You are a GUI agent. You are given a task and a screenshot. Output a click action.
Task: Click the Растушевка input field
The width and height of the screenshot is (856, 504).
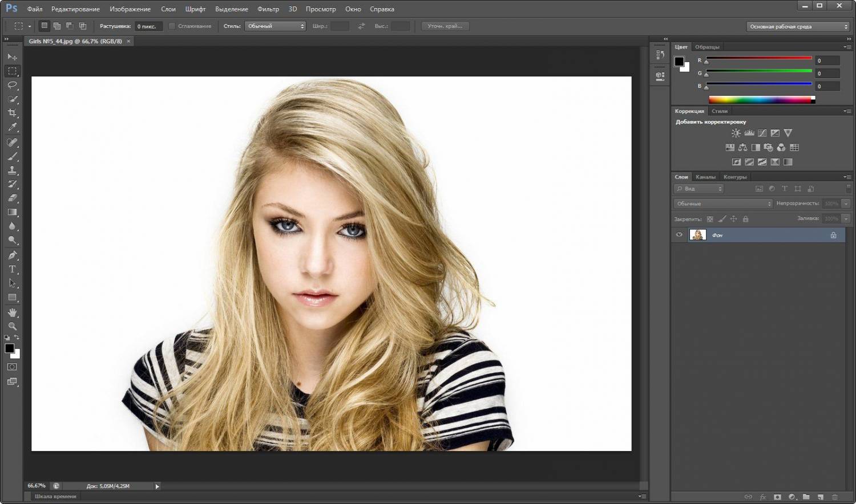tap(148, 26)
